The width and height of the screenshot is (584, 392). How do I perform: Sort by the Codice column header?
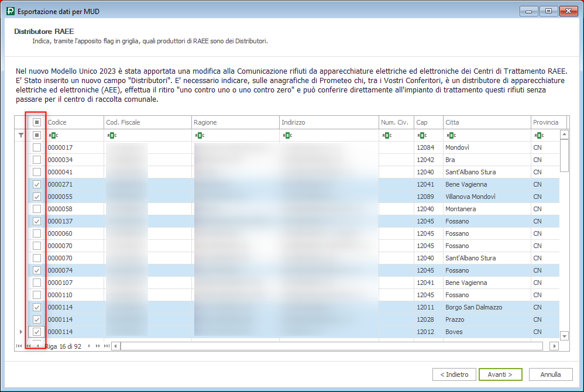(x=74, y=122)
